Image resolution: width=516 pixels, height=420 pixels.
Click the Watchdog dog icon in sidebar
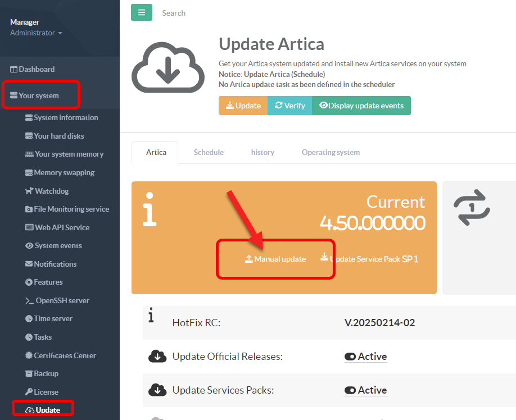[29, 191]
